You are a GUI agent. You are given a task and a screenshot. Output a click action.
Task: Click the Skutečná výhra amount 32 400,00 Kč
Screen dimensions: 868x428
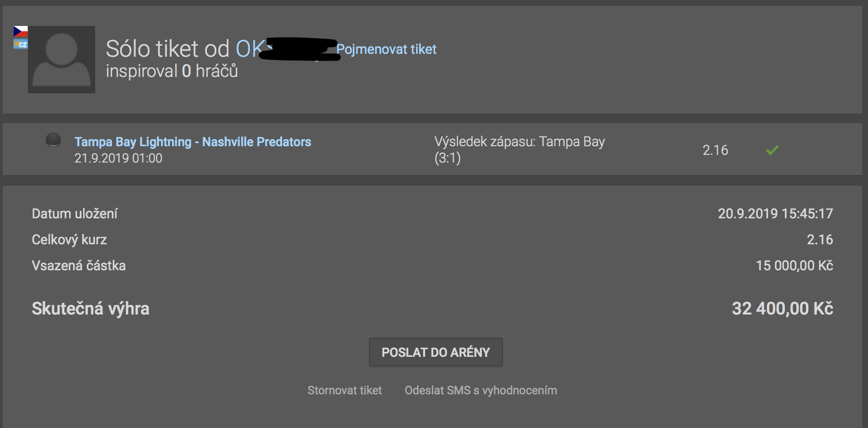[x=782, y=308]
